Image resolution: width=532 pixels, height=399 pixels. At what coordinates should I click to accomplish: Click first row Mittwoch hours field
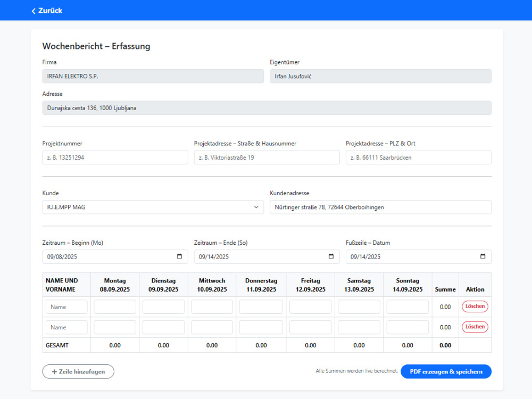click(212, 307)
